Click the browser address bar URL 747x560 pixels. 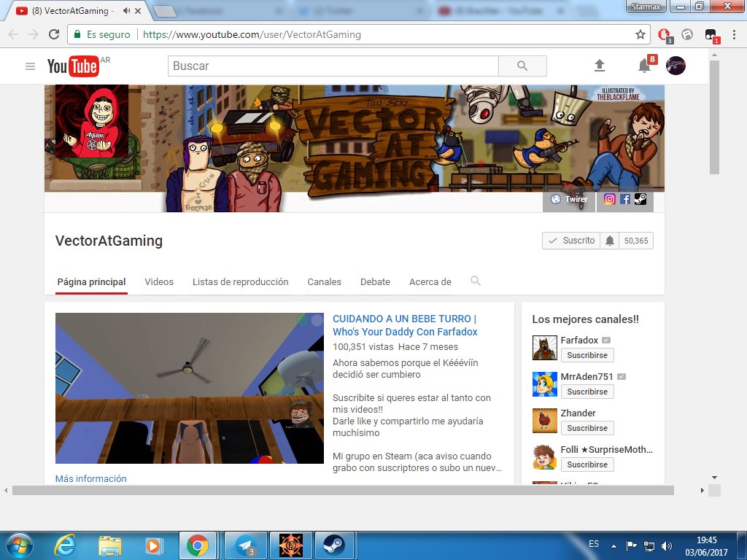[x=252, y=34]
